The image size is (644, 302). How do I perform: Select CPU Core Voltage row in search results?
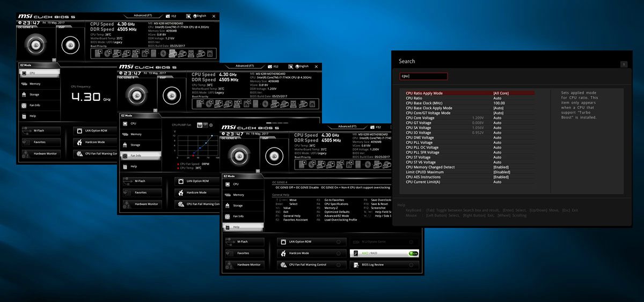tap(470, 117)
